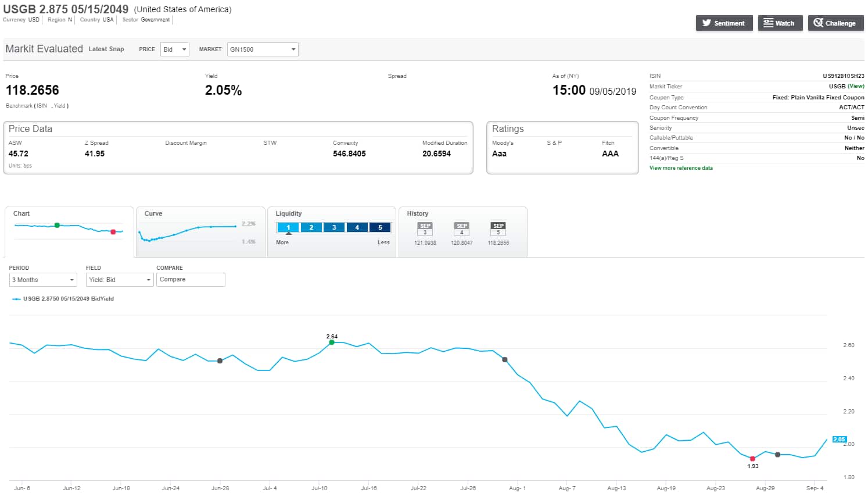Click the History price 120.8047
This screenshot has width=868, height=496.
tap(462, 243)
